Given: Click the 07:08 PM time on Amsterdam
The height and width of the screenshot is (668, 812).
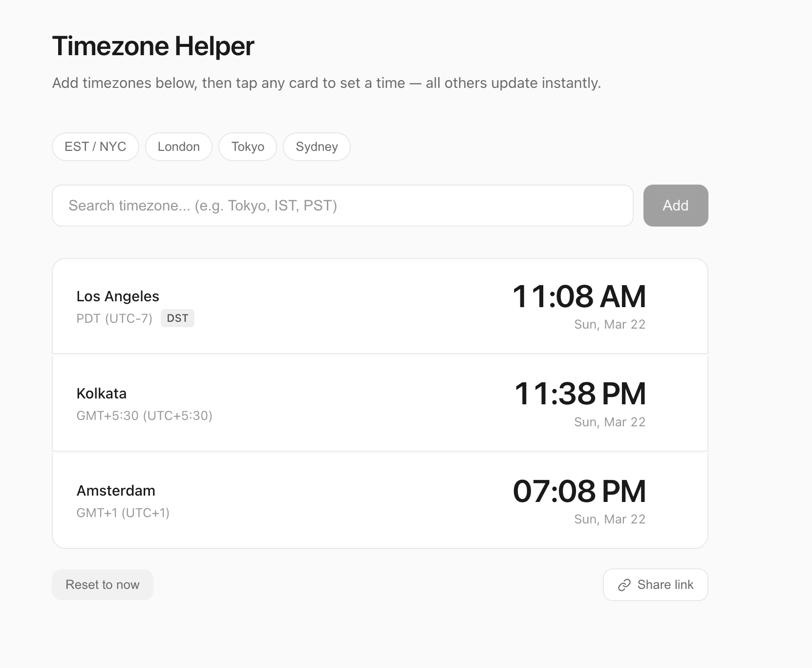Looking at the screenshot, I should click(x=579, y=491).
